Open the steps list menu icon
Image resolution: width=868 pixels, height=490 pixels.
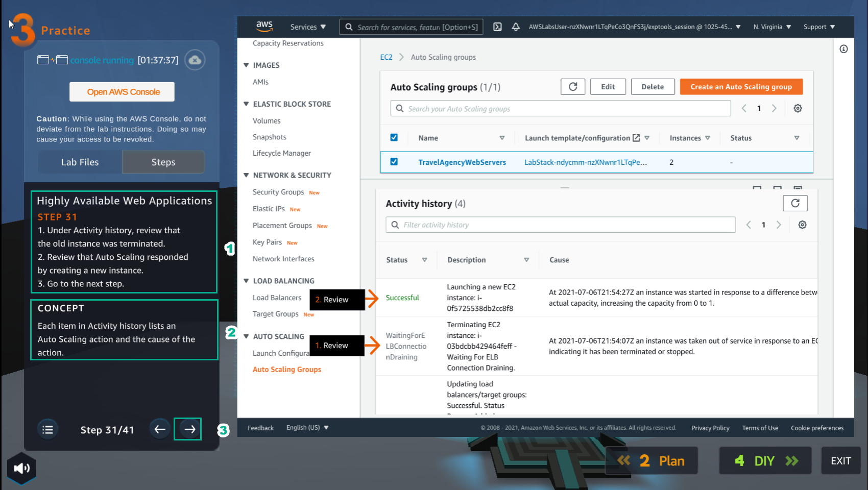[x=47, y=430]
